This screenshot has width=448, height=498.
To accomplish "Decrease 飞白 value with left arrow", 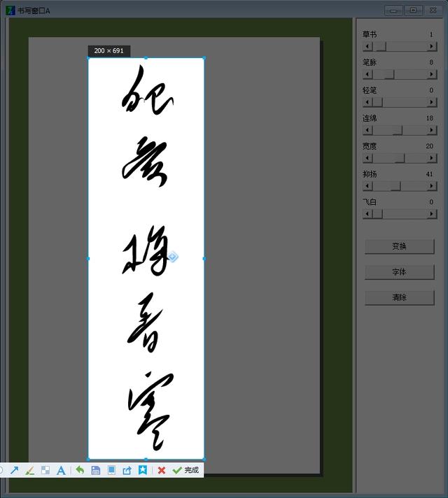I will (x=367, y=214).
